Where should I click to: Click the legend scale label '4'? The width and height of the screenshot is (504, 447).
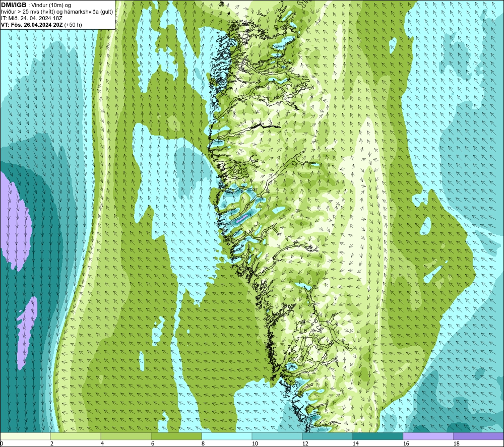(x=102, y=443)
